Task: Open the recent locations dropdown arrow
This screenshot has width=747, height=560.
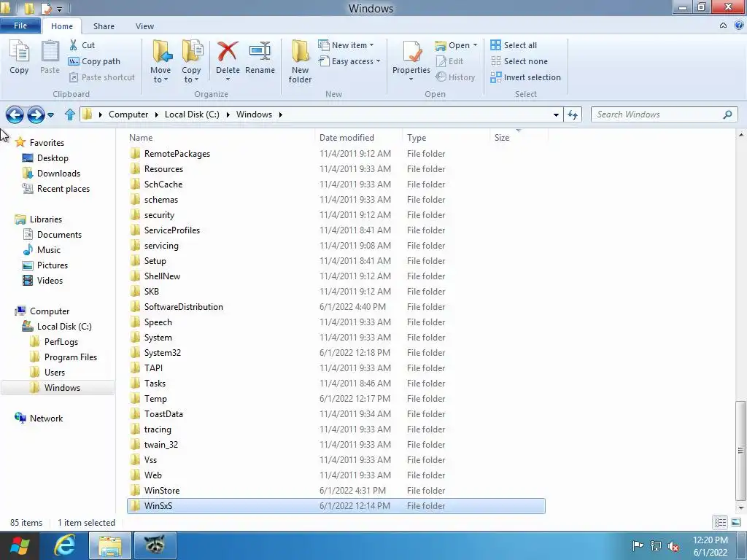Action: coord(51,114)
